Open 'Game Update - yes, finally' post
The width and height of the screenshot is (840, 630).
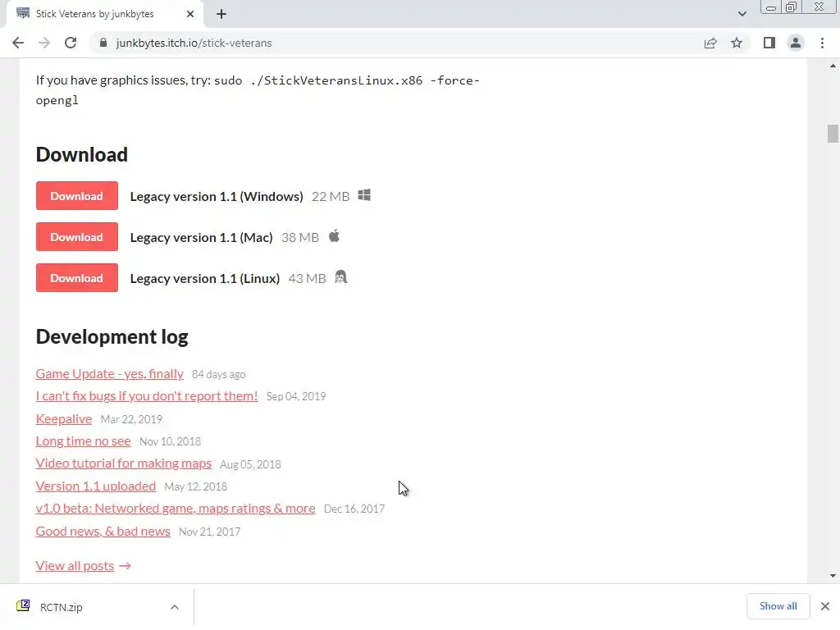(109, 373)
